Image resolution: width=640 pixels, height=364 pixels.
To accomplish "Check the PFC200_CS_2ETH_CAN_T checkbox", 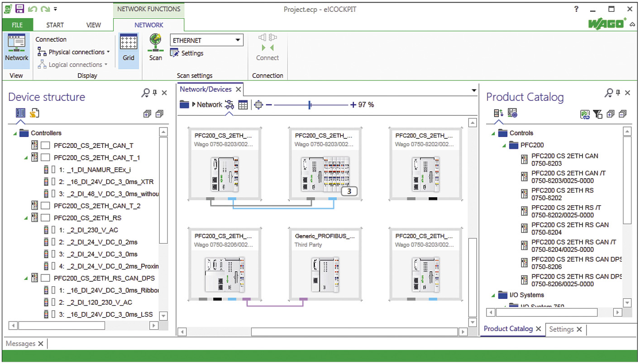I will (45, 146).
